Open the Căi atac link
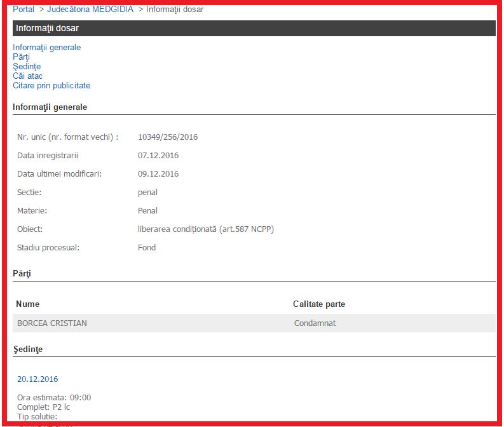 point(27,76)
